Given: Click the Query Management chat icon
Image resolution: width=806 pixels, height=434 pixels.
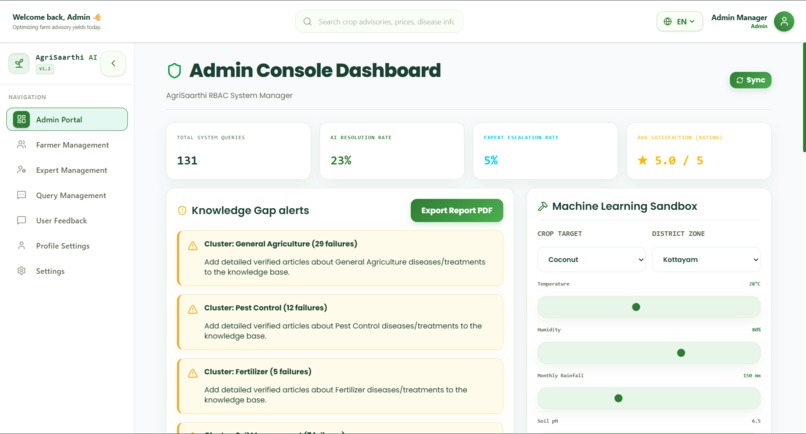Looking at the screenshot, I should tap(21, 195).
